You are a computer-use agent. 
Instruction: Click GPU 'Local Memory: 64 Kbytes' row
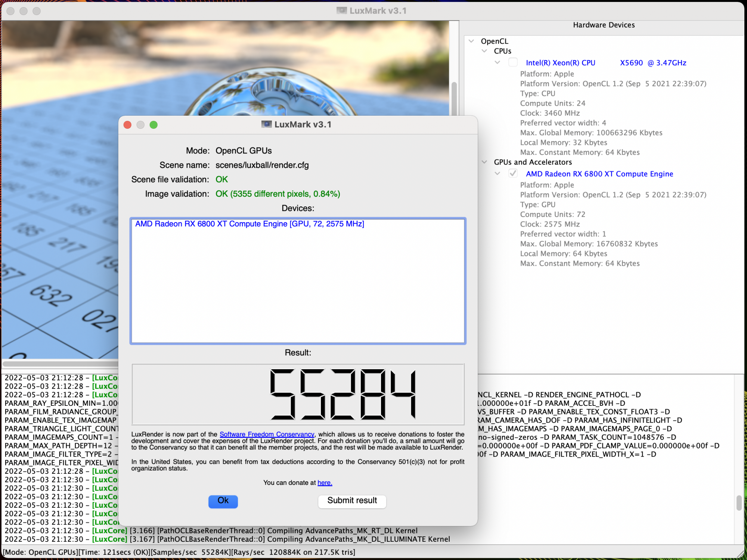[564, 253]
